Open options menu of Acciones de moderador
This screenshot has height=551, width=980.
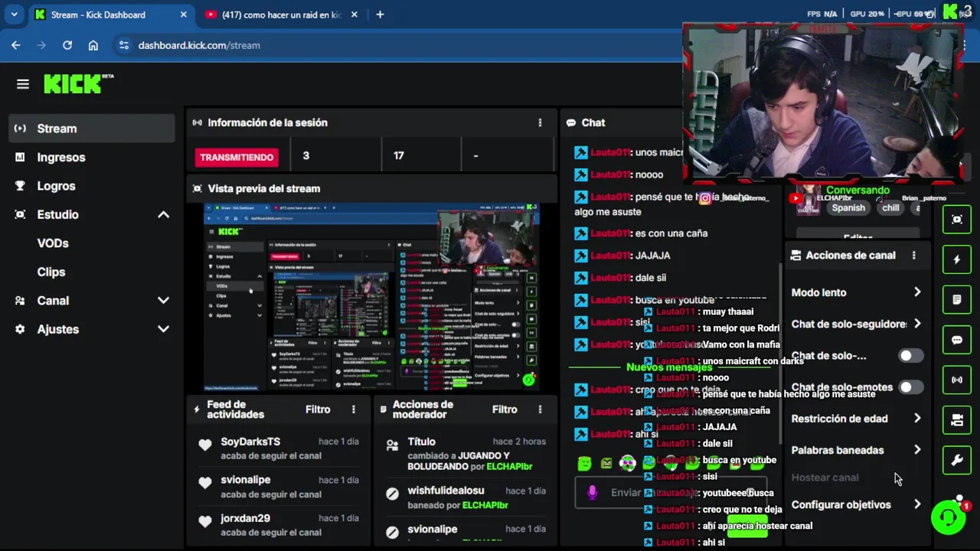tap(540, 409)
